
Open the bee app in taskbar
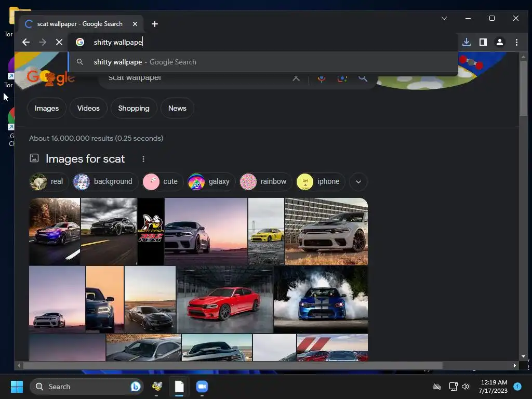point(157,387)
